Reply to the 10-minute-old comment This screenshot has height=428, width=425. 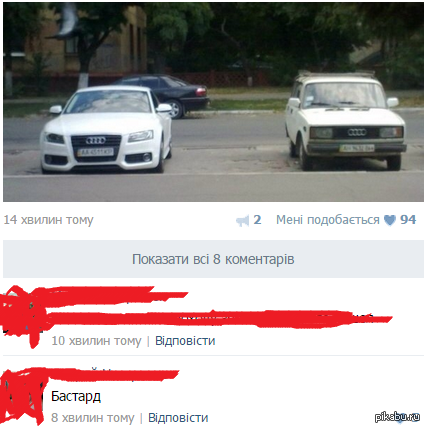click(x=185, y=341)
